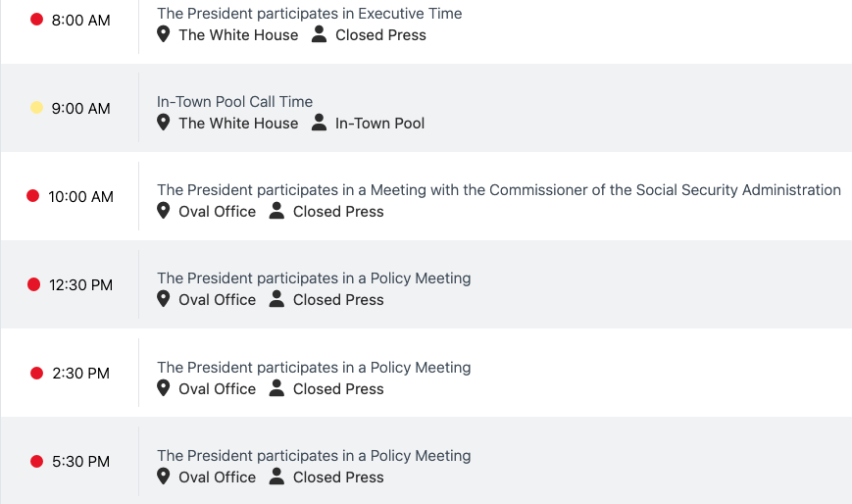The width and height of the screenshot is (852, 504).
Task: Click the location pin icon in 8:00 AM row
Action: 164,34
